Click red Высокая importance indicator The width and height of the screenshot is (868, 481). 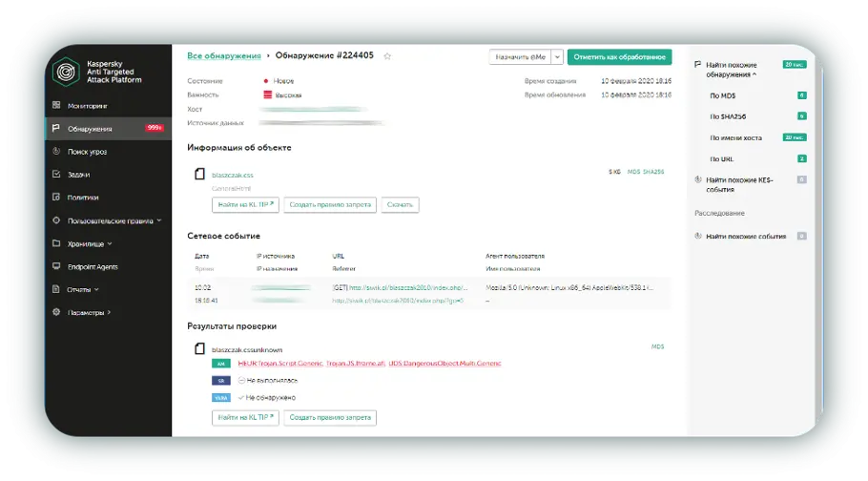(268, 94)
